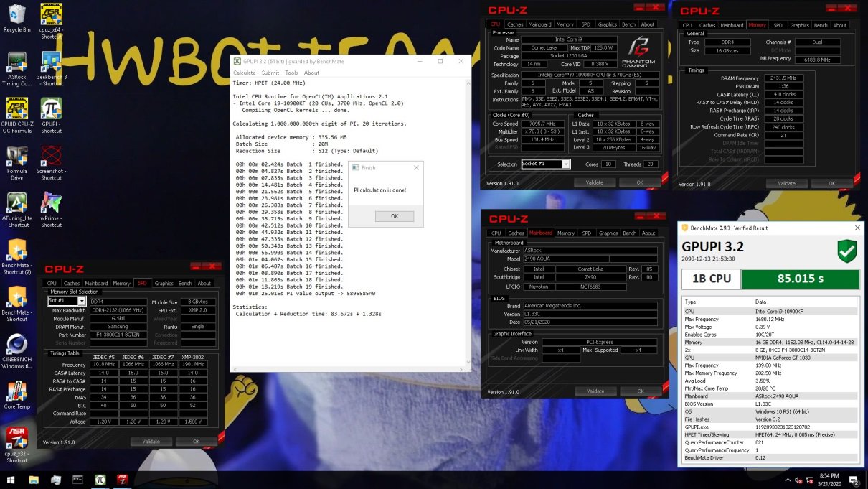
Task: Switch to Bench tab in SPD CPU-Z window
Action: (x=184, y=283)
